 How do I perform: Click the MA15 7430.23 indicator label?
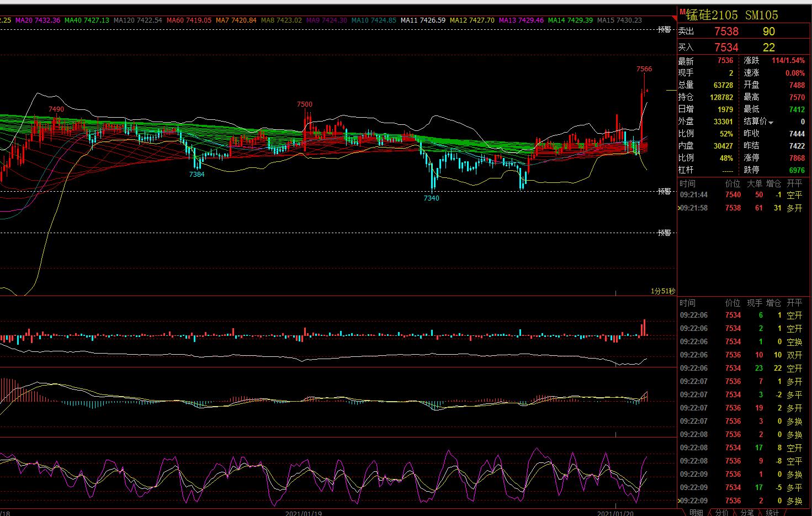tap(619, 20)
